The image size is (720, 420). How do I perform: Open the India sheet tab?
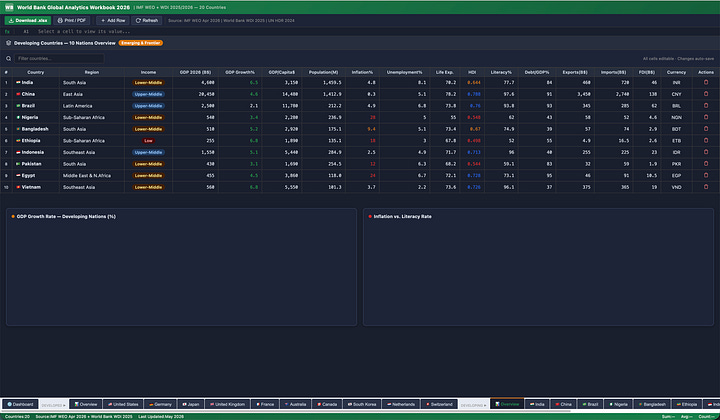537,404
